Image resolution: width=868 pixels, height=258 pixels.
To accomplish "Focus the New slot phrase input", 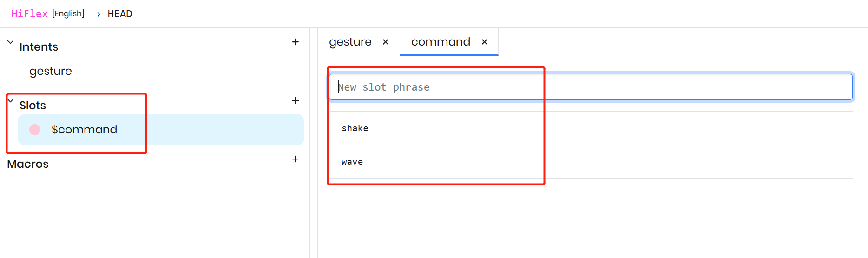I will tap(590, 87).
